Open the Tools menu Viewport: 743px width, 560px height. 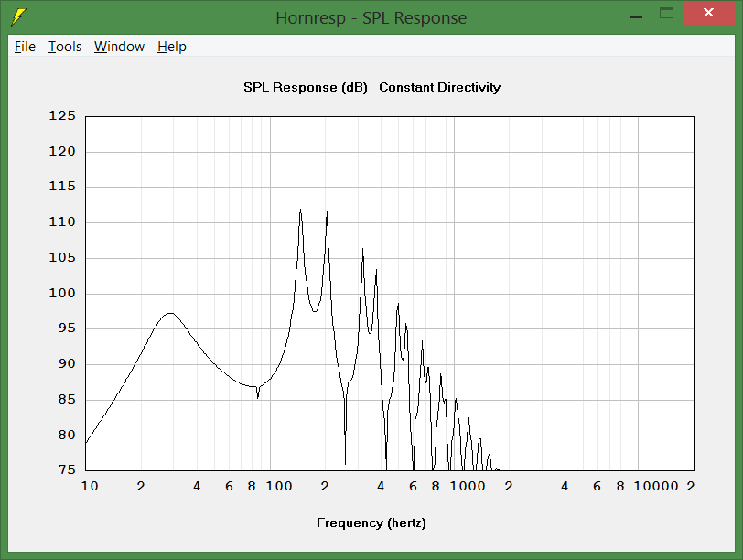(65, 47)
